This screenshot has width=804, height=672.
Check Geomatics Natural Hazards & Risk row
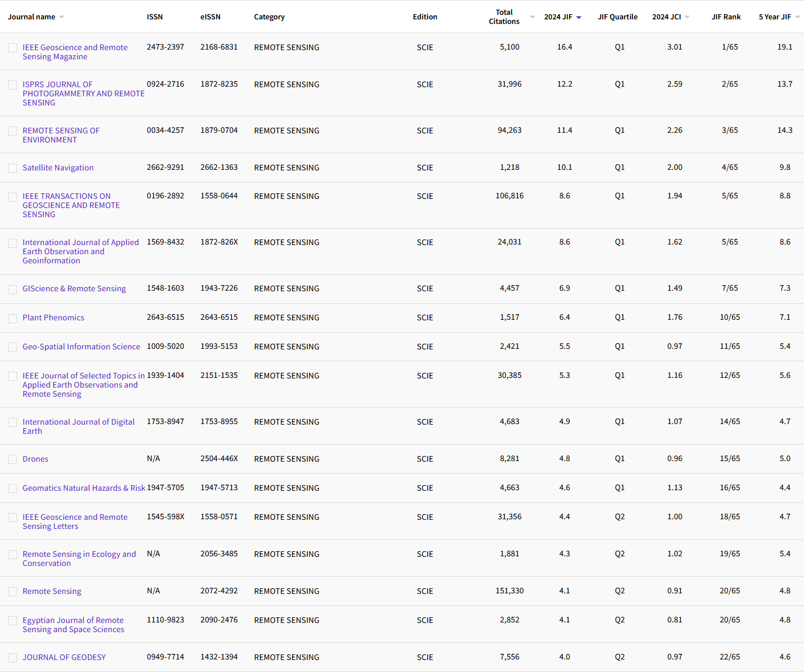[x=13, y=488]
